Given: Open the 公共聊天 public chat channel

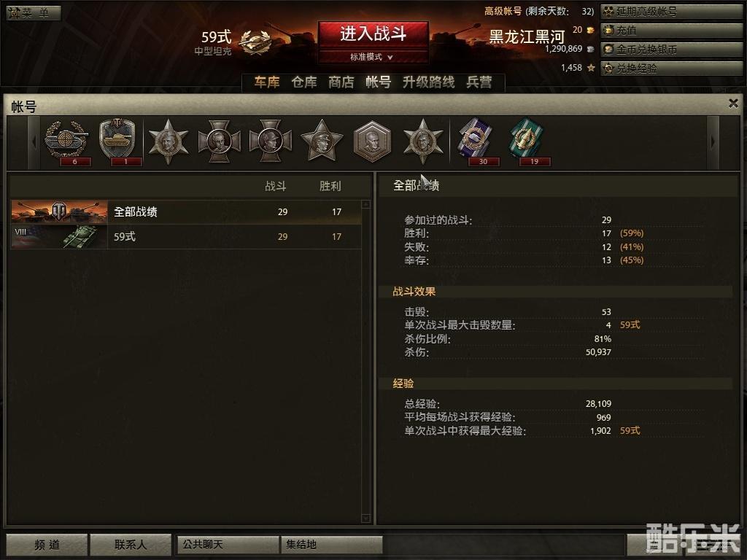Looking at the screenshot, I should tap(228, 544).
